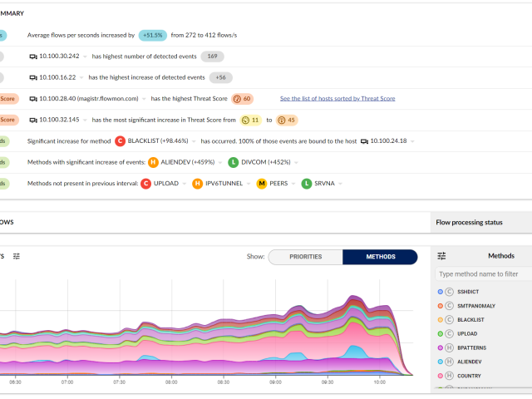The image size is (532, 399).
Task: Click the +51.5% flows increase badge
Action: click(153, 36)
